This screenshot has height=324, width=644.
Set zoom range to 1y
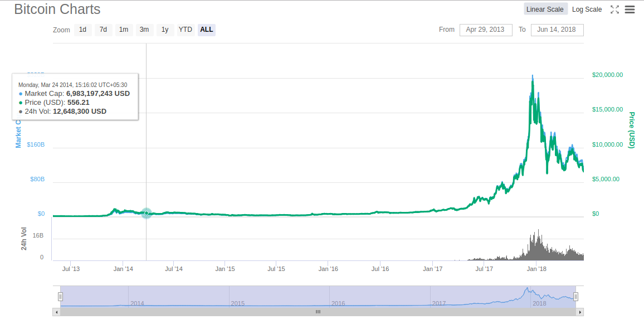coord(165,30)
